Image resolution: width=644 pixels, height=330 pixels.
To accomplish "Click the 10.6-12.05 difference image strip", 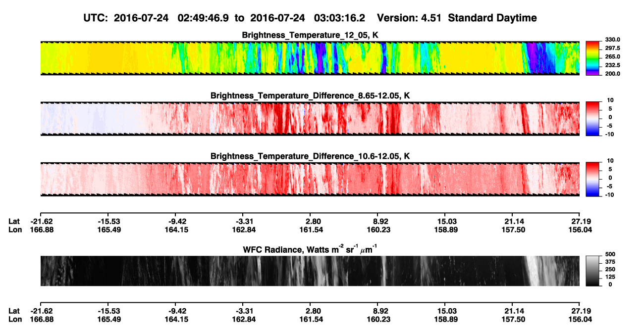I will coord(310,179).
